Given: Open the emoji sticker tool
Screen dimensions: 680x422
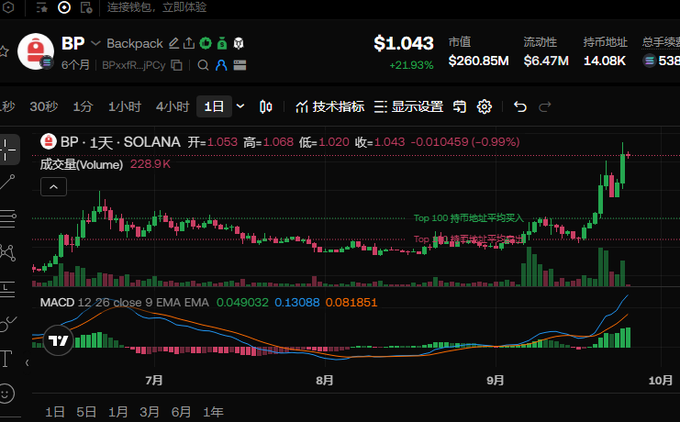Looking at the screenshot, I should point(6,393).
